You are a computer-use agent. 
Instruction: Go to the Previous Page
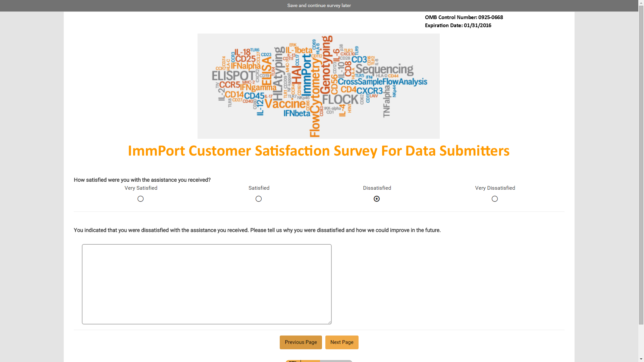301,342
